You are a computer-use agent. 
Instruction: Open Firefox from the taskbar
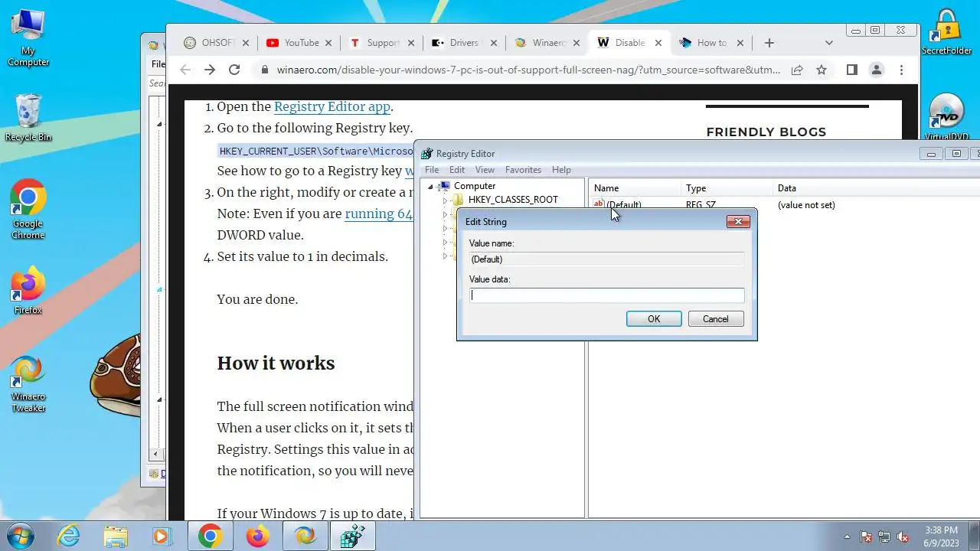tap(257, 536)
